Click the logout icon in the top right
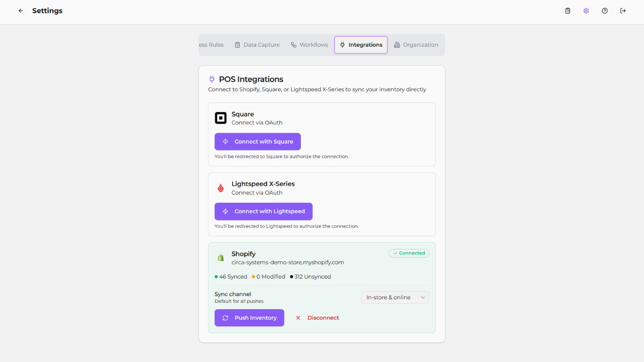 [623, 11]
